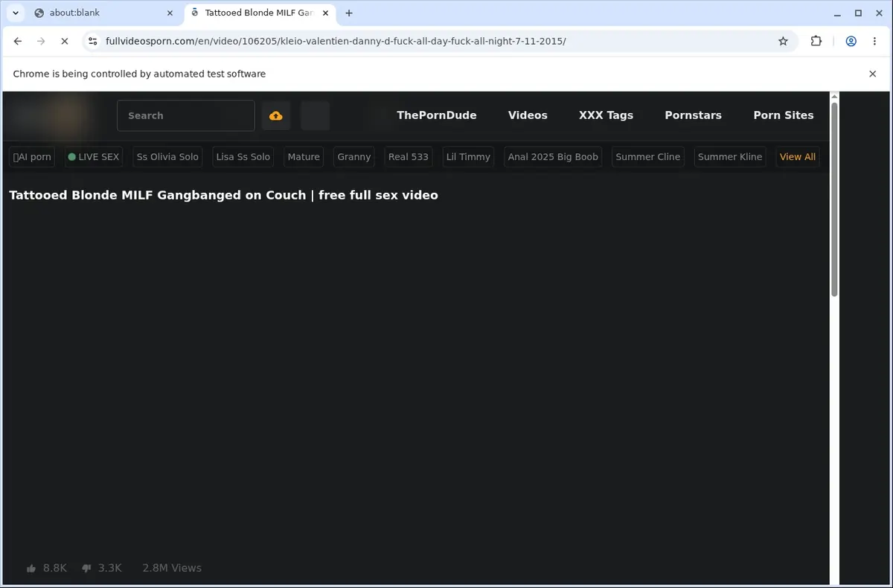Viewport: 893px width, 588px height.
Task: Stop loading the page
Action: coord(64,41)
